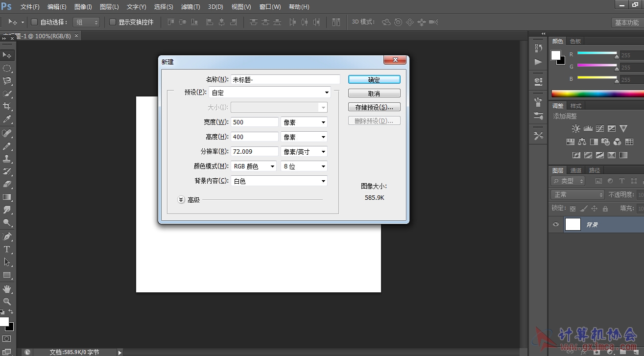Select the Polygonal Lasso tool
This screenshot has height=356, width=644.
click(x=7, y=81)
